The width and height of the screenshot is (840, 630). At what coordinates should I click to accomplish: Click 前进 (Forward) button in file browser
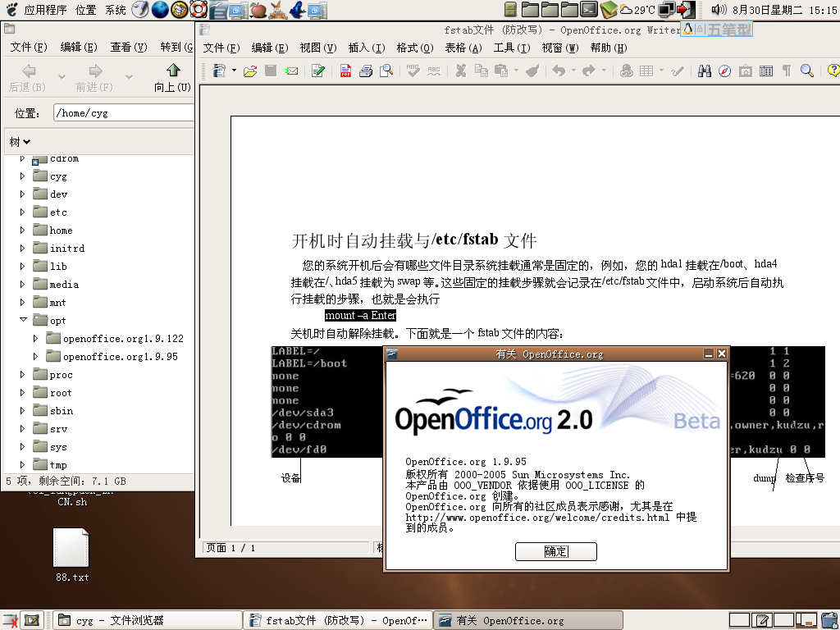pos(95,77)
